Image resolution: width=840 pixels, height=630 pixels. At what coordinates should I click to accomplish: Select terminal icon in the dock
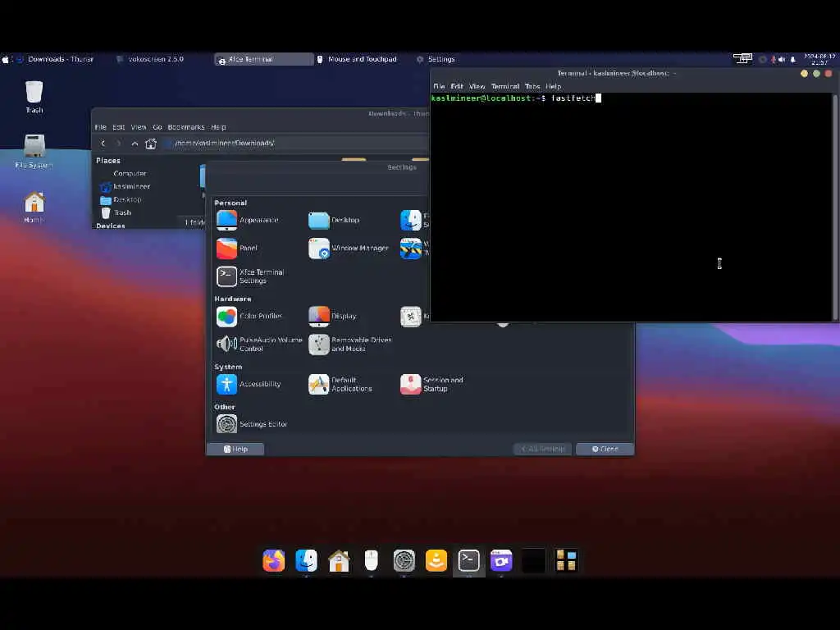pos(468,561)
